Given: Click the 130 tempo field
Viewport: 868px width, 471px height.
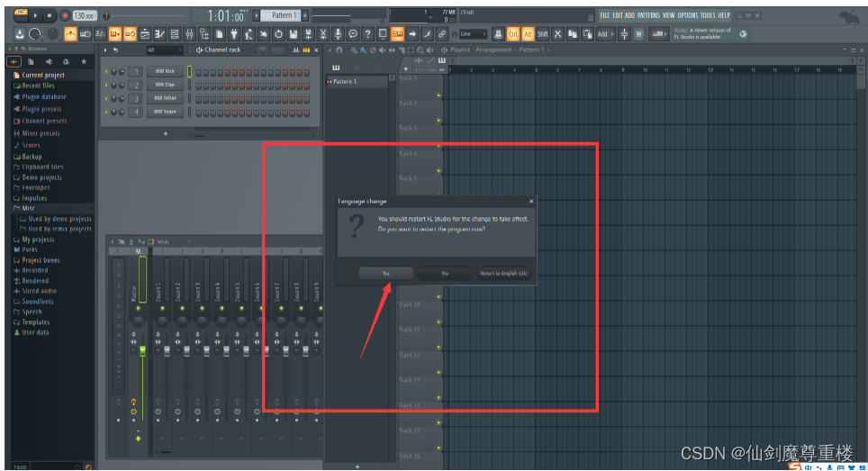Looking at the screenshot, I should [x=85, y=15].
